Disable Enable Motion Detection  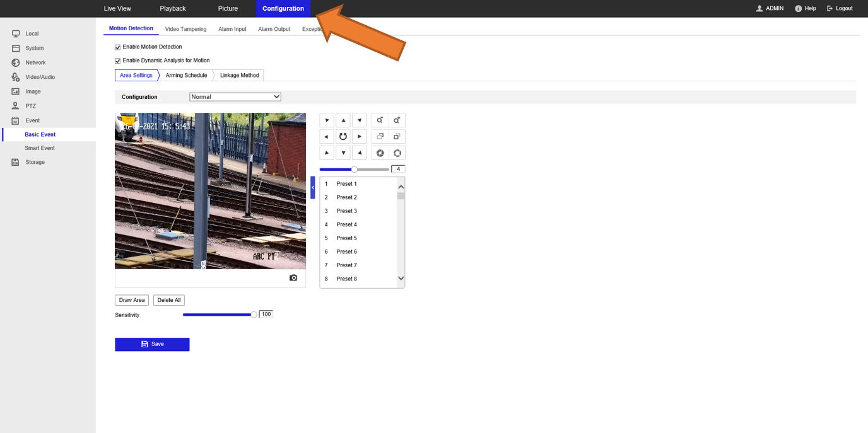[x=117, y=47]
